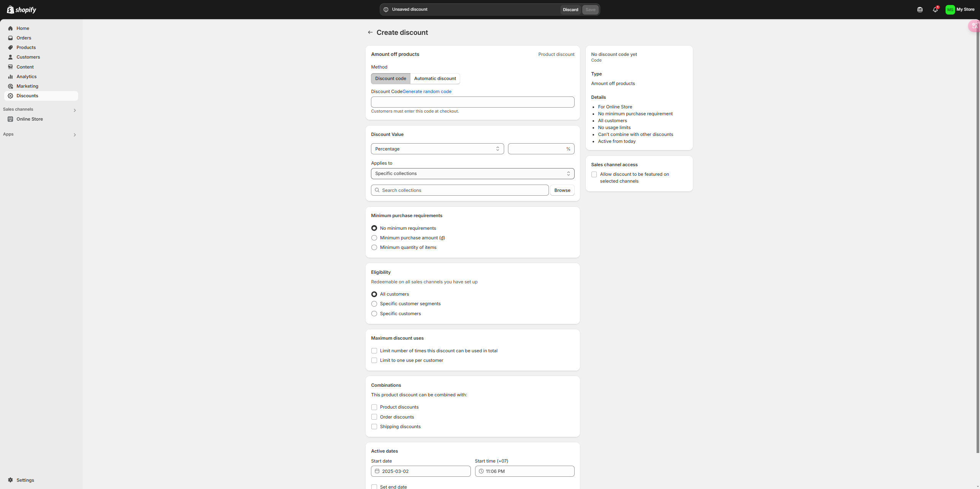The width and height of the screenshot is (980, 489).
Task: Check Order discounts combination
Action: coord(374,417)
